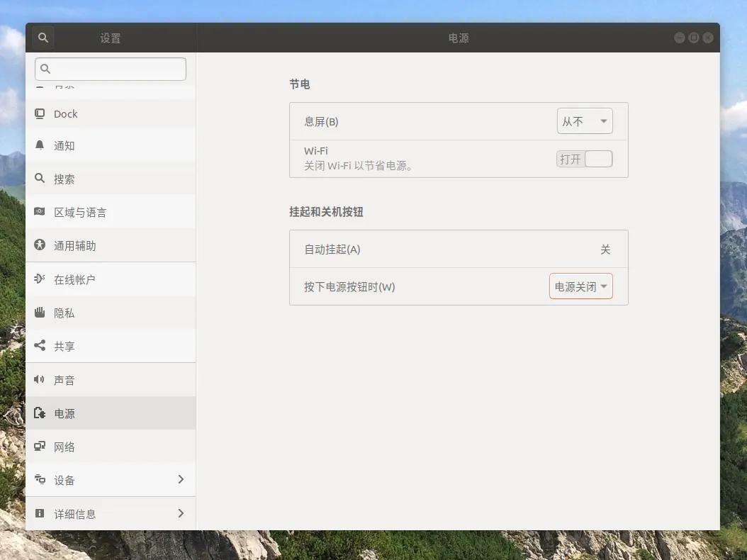Click the accessibility icon beside 通用辅助
The width and height of the screenshot is (747, 560).
40,245
